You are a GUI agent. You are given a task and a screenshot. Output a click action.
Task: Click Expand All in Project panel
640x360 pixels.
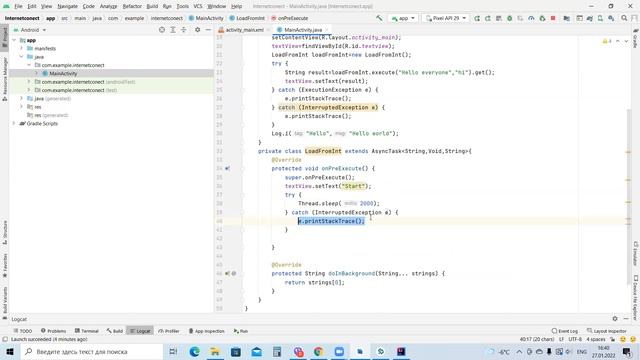[x=173, y=30]
